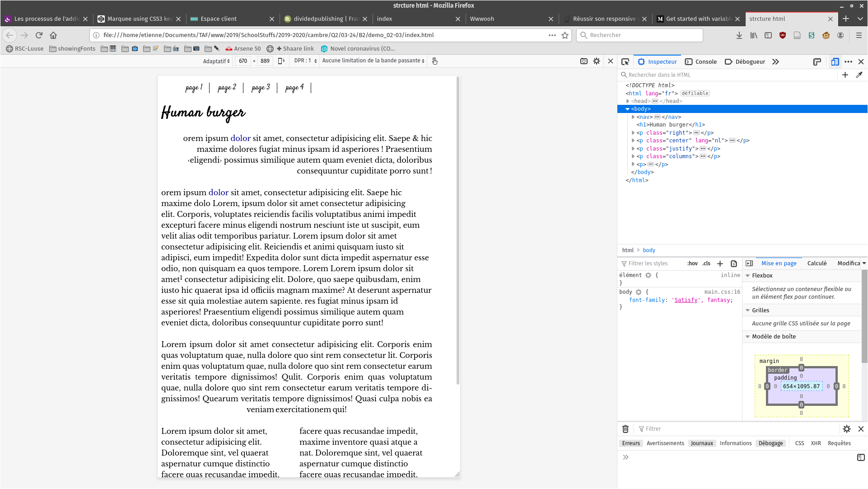Add a new CSS rule with the plus icon
The image size is (868, 489).
[720, 263]
